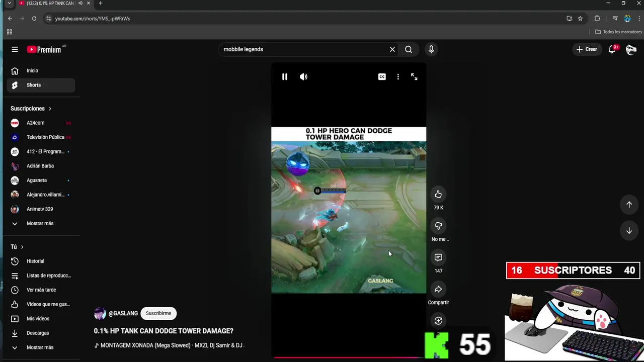The width and height of the screenshot is (644, 362).
Task: Click the Crear button
Action: click(587, 49)
